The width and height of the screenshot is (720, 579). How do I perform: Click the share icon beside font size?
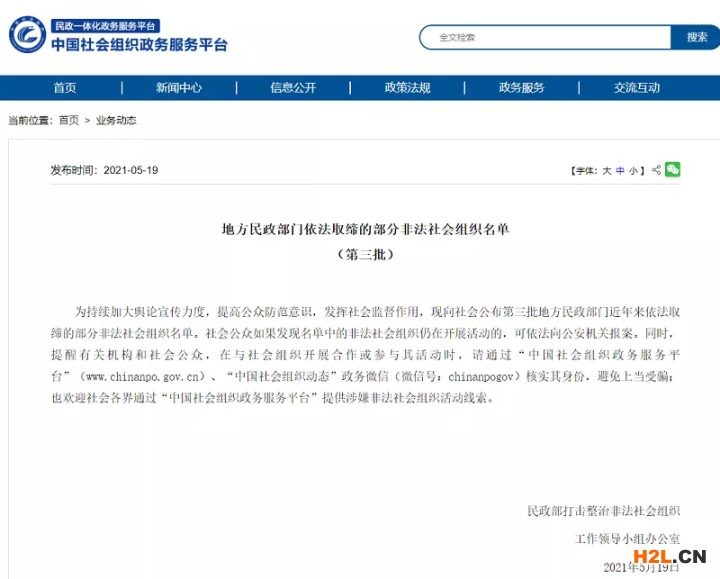click(656, 170)
